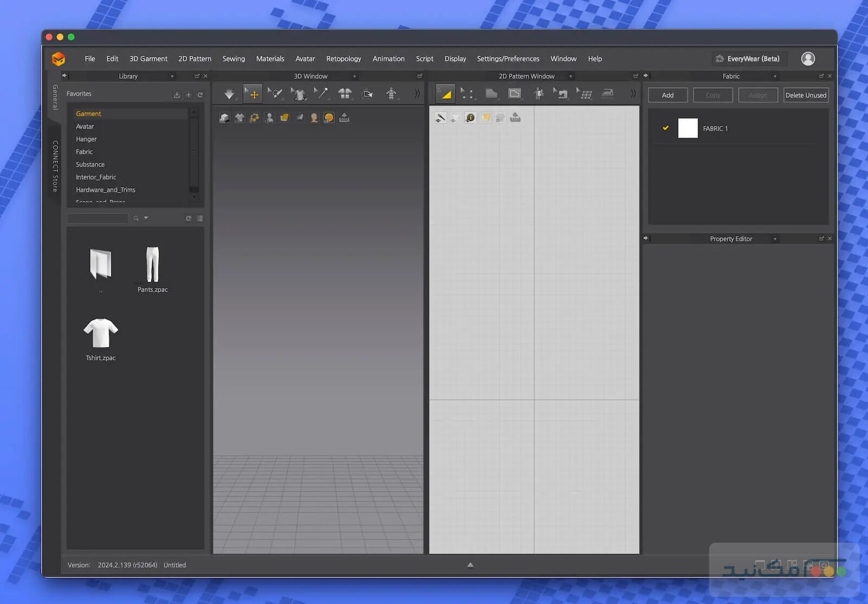Image resolution: width=868 pixels, height=604 pixels.
Task: Open the Sewing menu
Action: tap(233, 59)
